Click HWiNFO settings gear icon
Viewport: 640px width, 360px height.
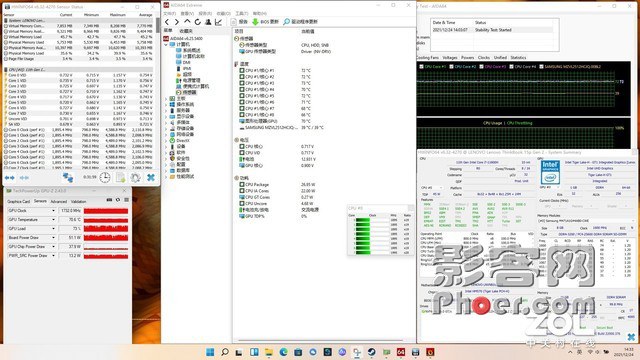pyautogui.click(x=136, y=178)
